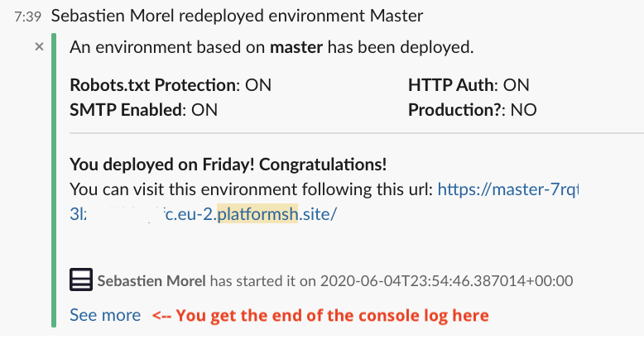Click Sebastien Morel in message header
644x344 pixels.
[113, 16]
